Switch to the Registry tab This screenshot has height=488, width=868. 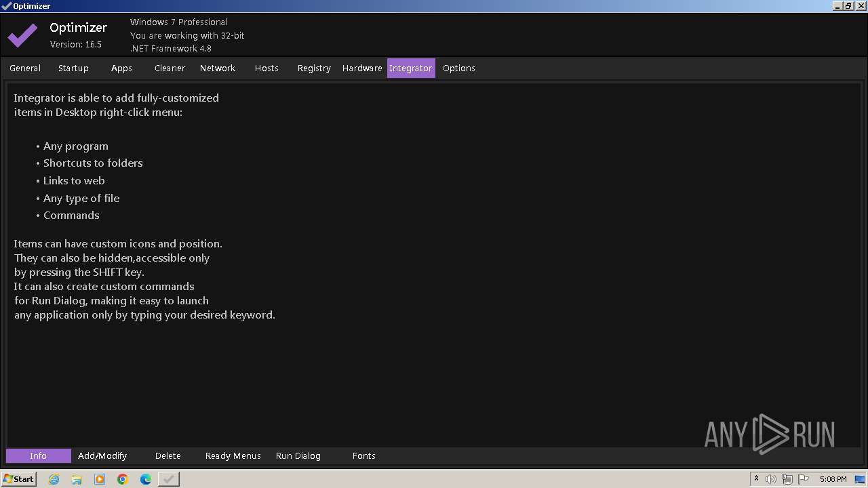314,68
